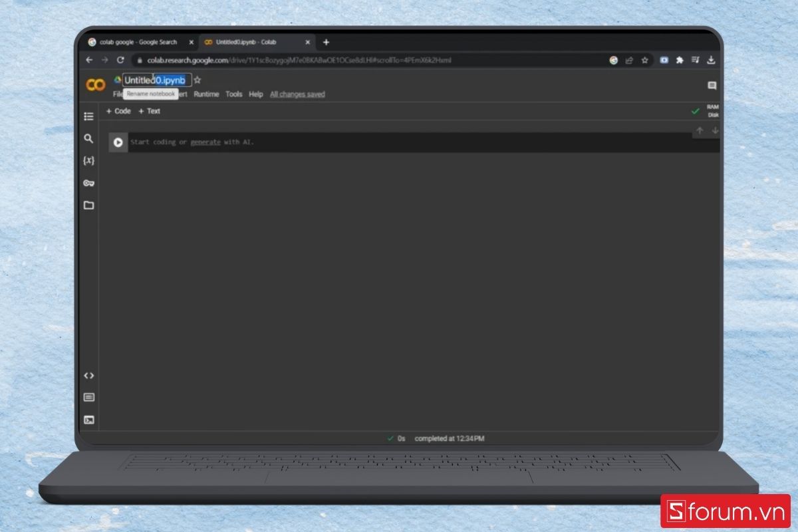The height and width of the screenshot is (532, 798).
Task: Click the Google icon in address bar
Action: (614, 60)
